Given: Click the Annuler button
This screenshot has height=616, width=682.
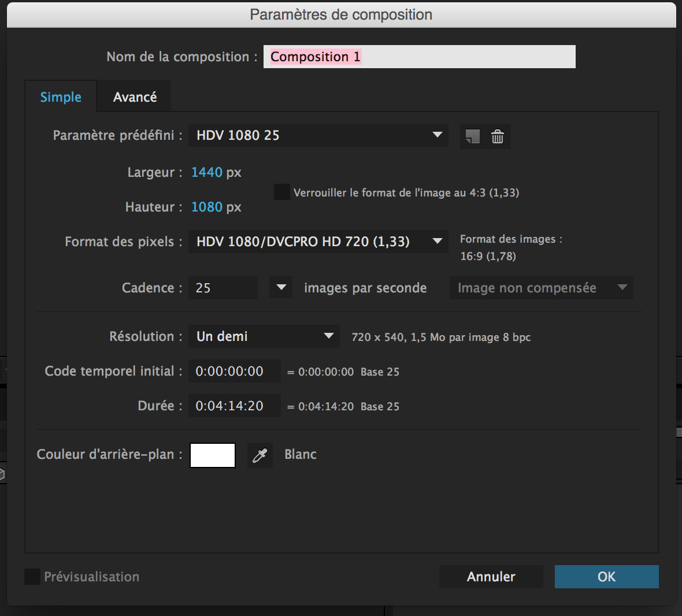Looking at the screenshot, I should point(491,577).
